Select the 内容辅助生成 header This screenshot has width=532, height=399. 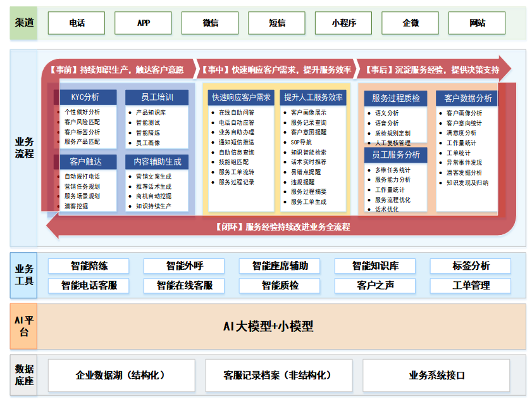click(157, 162)
